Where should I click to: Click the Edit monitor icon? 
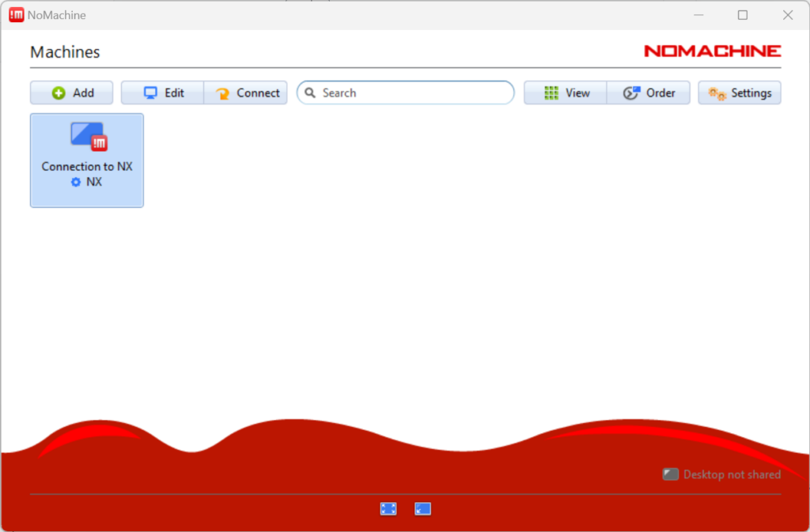(x=150, y=92)
